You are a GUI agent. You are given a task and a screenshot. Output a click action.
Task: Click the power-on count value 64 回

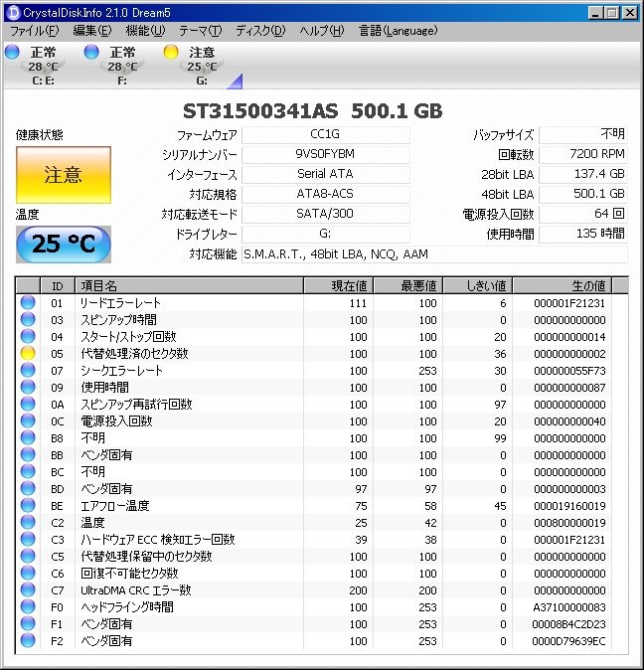tap(583, 214)
